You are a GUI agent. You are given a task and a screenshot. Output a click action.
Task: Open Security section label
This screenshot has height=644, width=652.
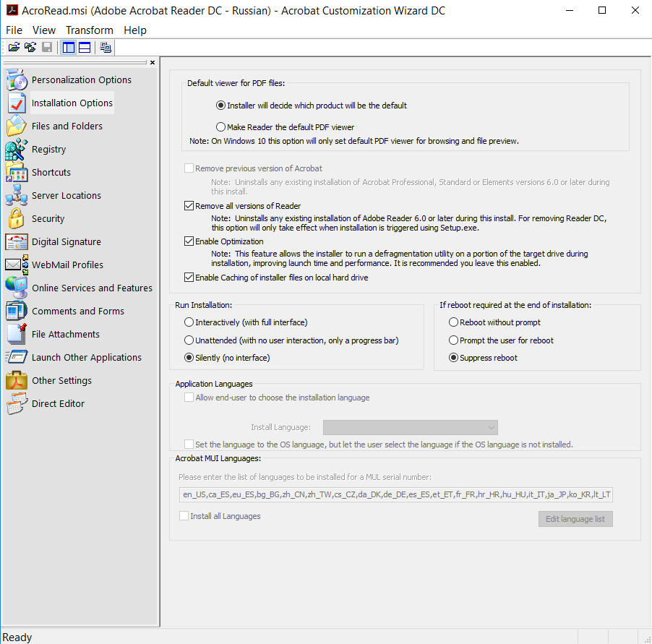(x=48, y=219)
